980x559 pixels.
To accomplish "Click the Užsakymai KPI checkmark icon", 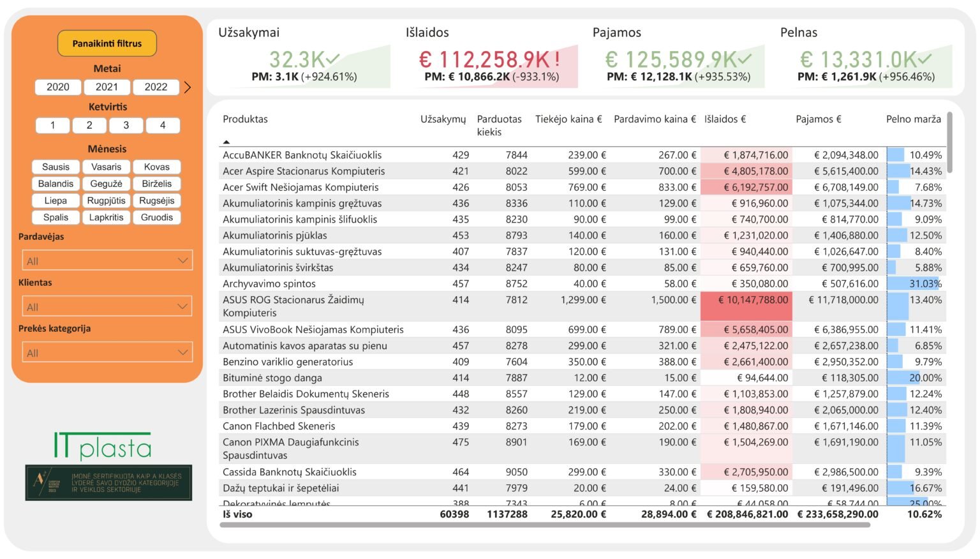I will point(332,59).
